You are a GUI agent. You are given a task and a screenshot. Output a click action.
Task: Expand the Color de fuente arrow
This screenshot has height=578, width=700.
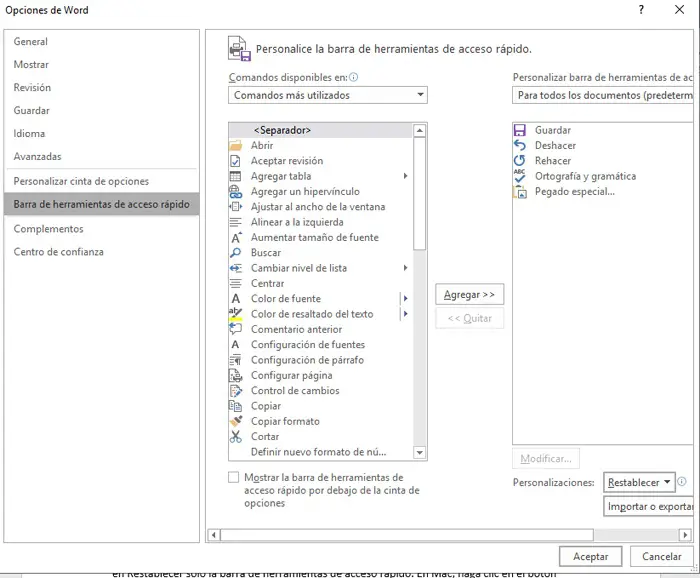pos(405,299)
